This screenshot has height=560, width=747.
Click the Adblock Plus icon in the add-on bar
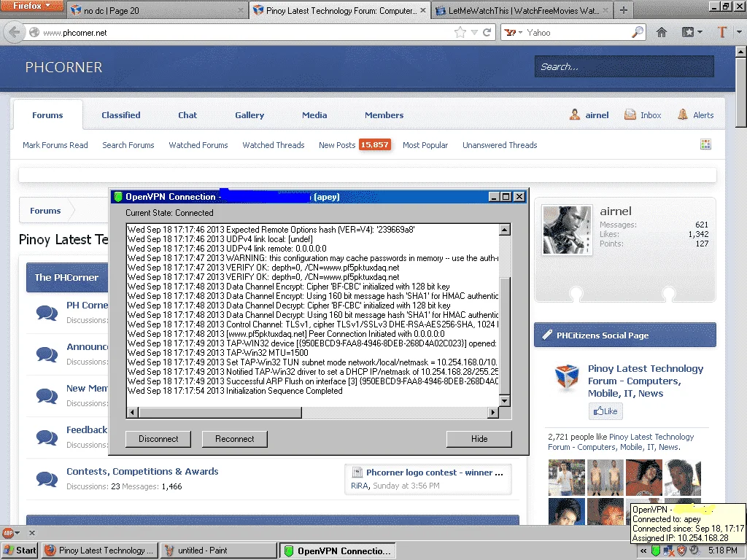point(8,533)
